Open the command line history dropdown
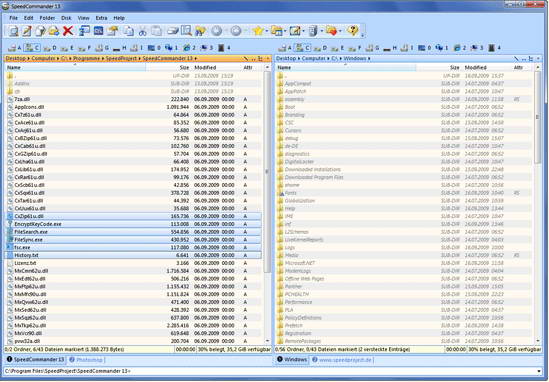Image resolution: width=549 pixels, height=382 pixels. point(538,371)
